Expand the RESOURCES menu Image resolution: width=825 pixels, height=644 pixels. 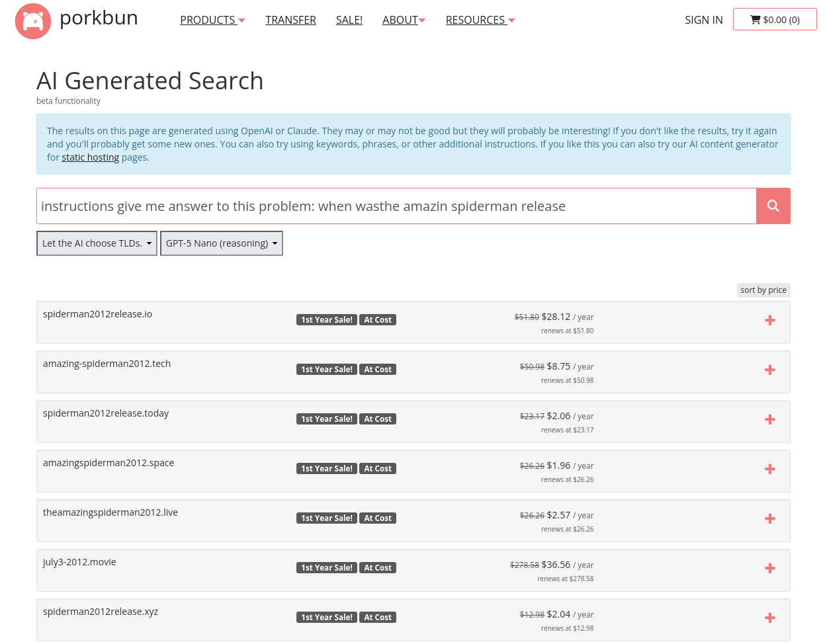pos(480,20)
